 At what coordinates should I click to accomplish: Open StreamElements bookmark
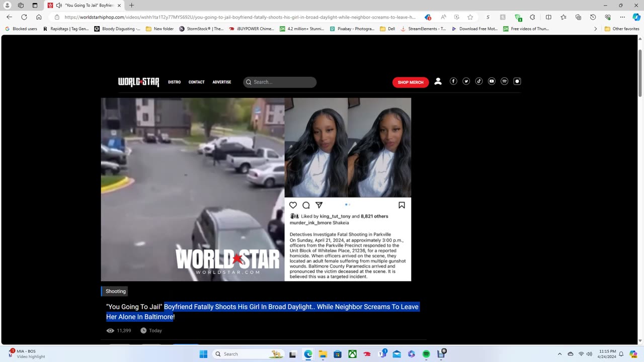(x=423, y=29)
